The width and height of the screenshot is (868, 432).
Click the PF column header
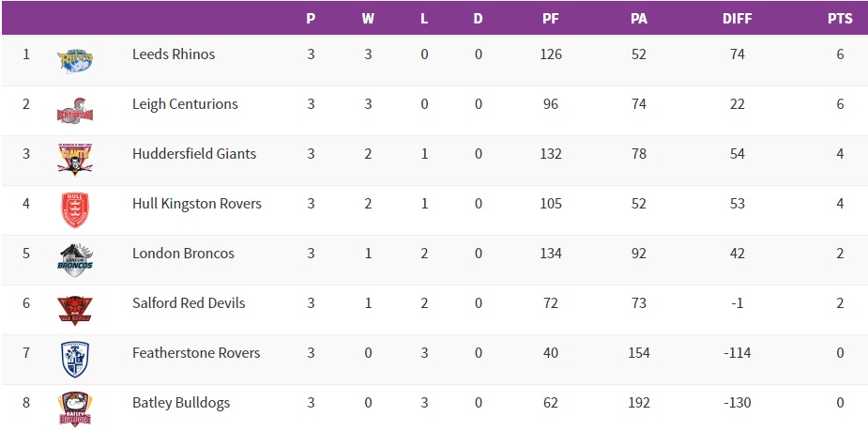coord(551,19)
